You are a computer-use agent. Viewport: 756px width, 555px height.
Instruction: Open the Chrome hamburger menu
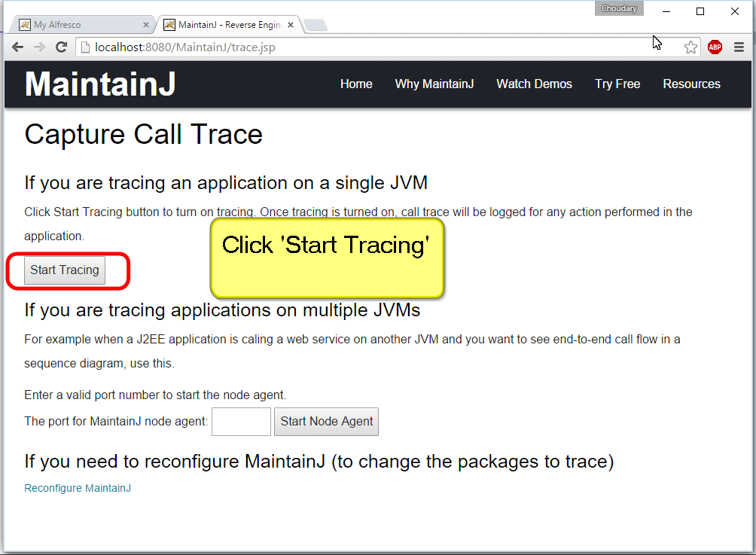739,47
